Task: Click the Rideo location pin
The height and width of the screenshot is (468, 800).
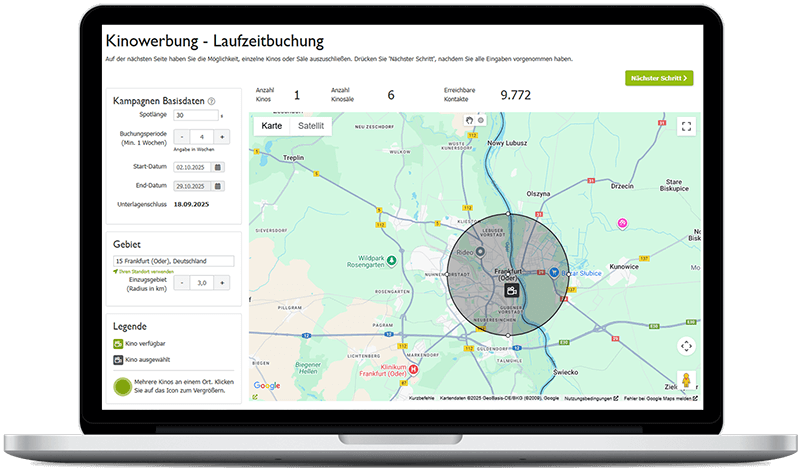Action: tap(480, 252)
